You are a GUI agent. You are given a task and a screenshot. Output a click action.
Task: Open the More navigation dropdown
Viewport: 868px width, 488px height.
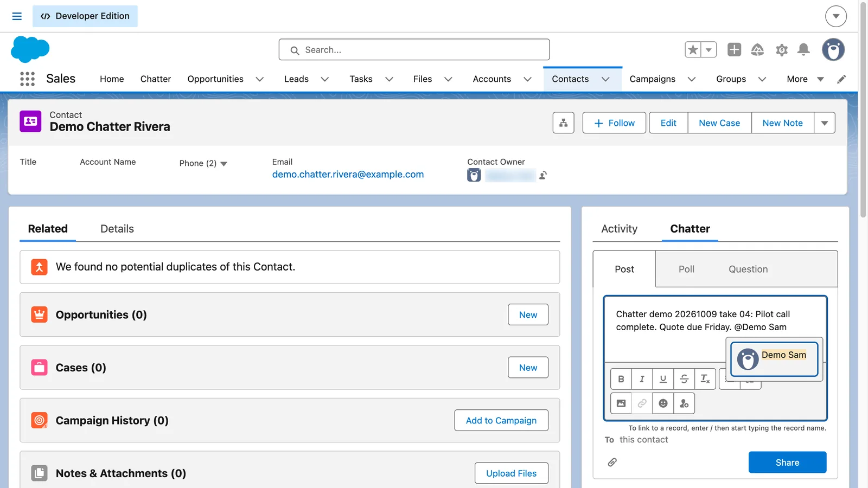tap(805, 79)
